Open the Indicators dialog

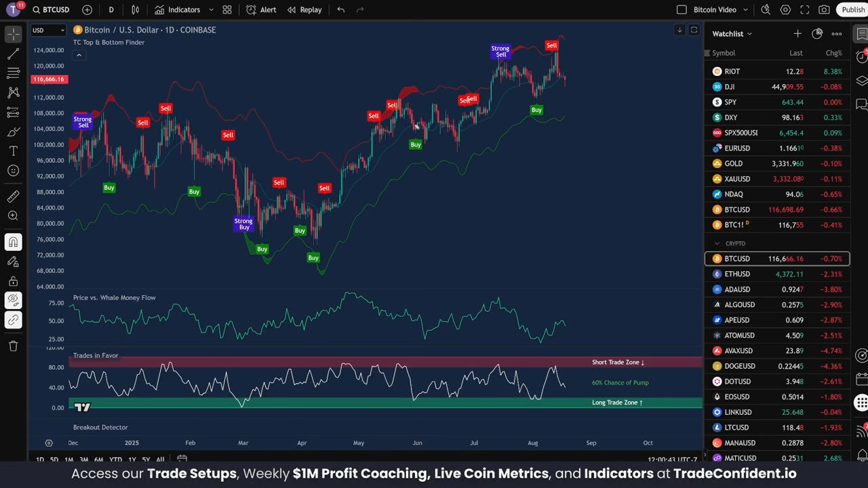pos(178,9)
